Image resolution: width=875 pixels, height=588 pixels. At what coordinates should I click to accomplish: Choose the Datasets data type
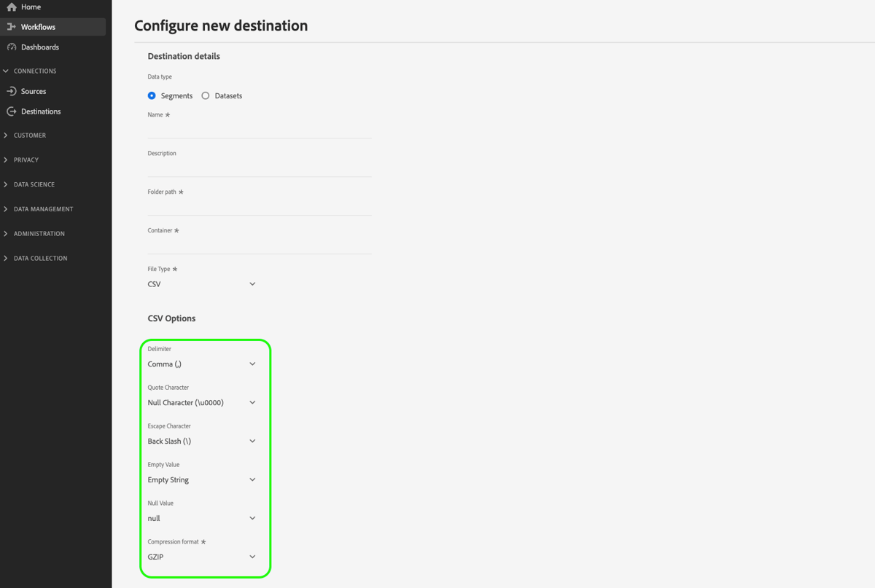[x=205, y=95]
